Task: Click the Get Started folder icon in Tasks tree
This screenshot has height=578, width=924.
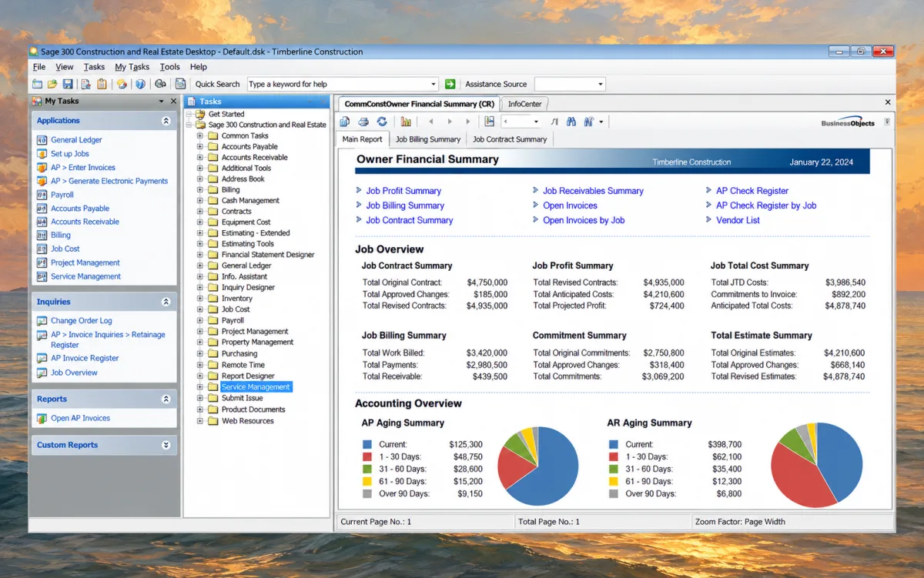Action: click(x=200, y=114)
